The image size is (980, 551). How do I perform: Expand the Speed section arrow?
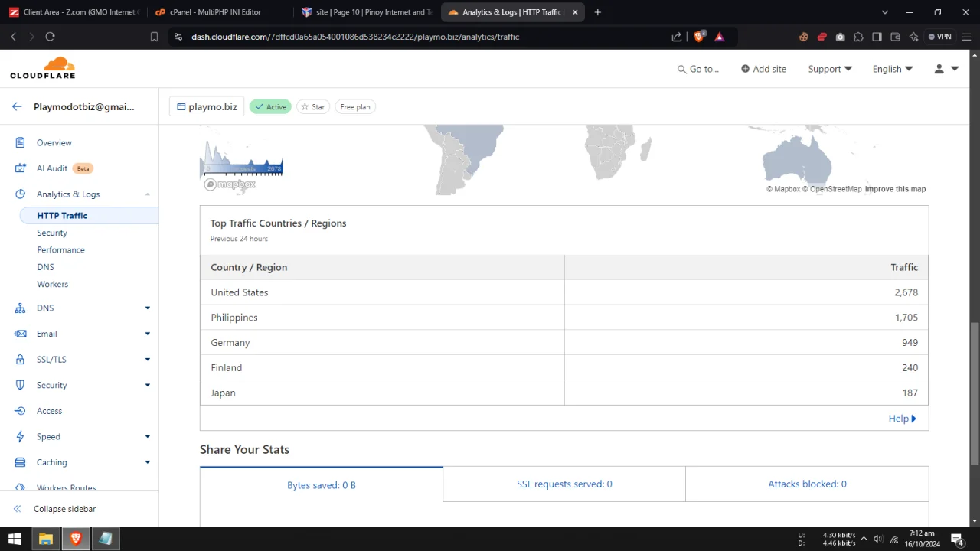pyautogui.click(x=147, y=437)
